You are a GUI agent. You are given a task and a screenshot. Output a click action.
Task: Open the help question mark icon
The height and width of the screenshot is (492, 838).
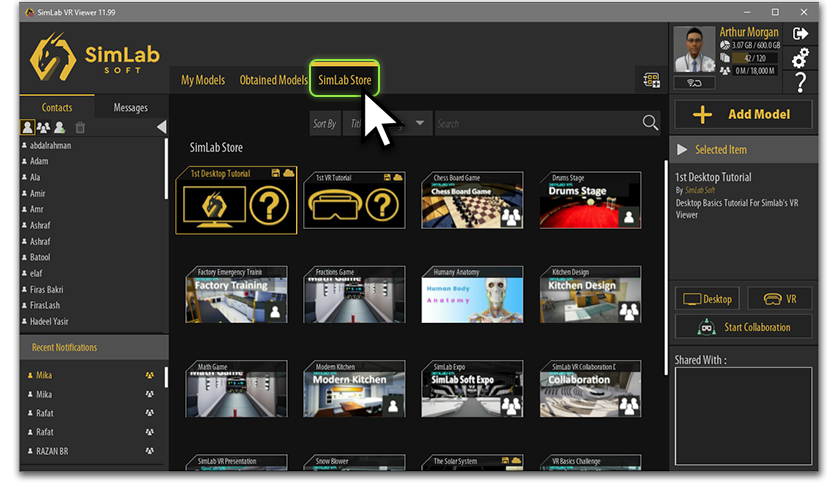click(800, 82)
